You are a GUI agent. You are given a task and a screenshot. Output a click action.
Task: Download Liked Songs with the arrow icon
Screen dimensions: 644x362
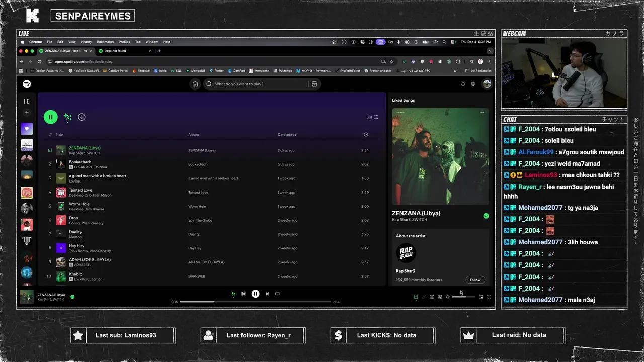pyautogui.click(x=82, y=117)
